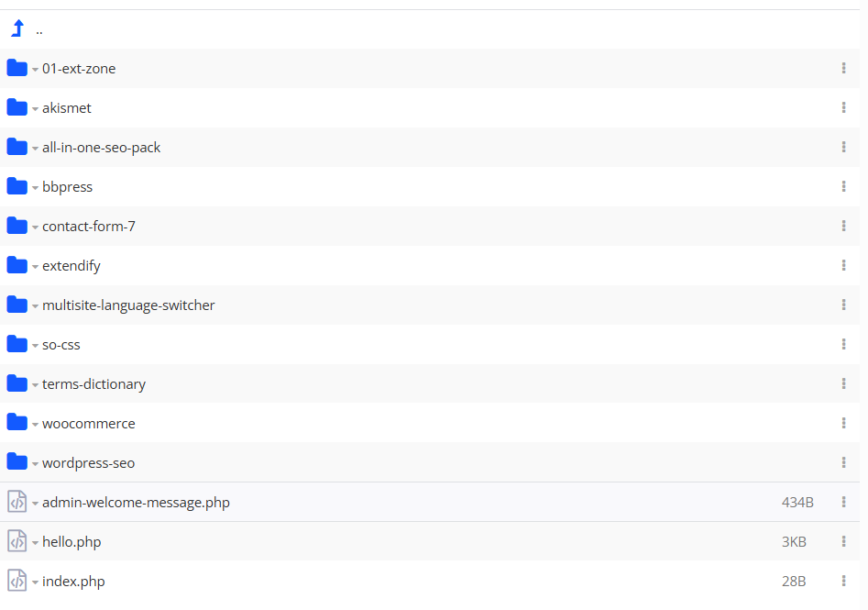
Task: Click the dropdown caret next to hello.php
Action: click(x=35, y=543)
